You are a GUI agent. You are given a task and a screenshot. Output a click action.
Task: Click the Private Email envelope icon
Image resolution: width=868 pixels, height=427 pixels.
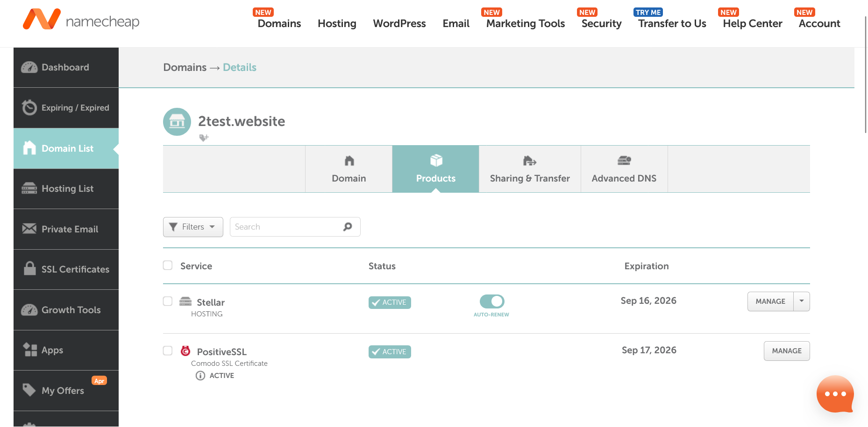pyautogui.click(x=29, y=229)
